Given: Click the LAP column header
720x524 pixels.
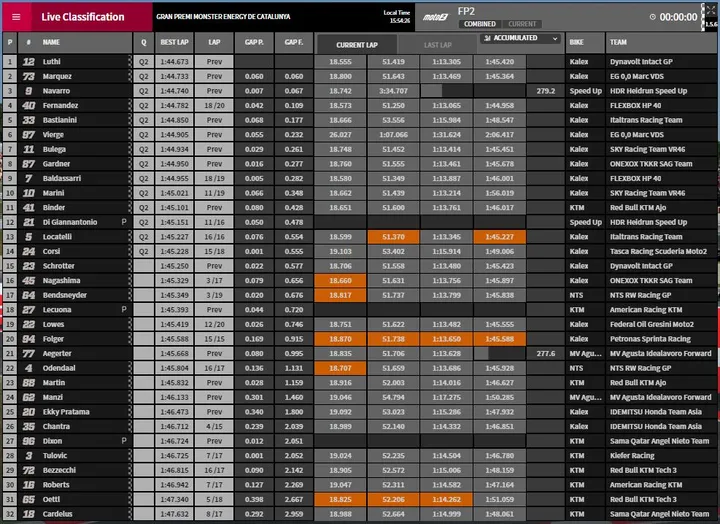Looking at the screenshot, I should click(214, 42).
